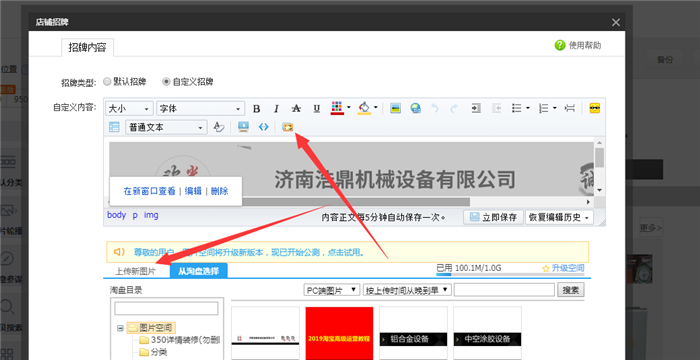Image resolution: width=700 pixels, height=360 pixels.
Task: Apply an unordered bullet list
Action: 517,108
